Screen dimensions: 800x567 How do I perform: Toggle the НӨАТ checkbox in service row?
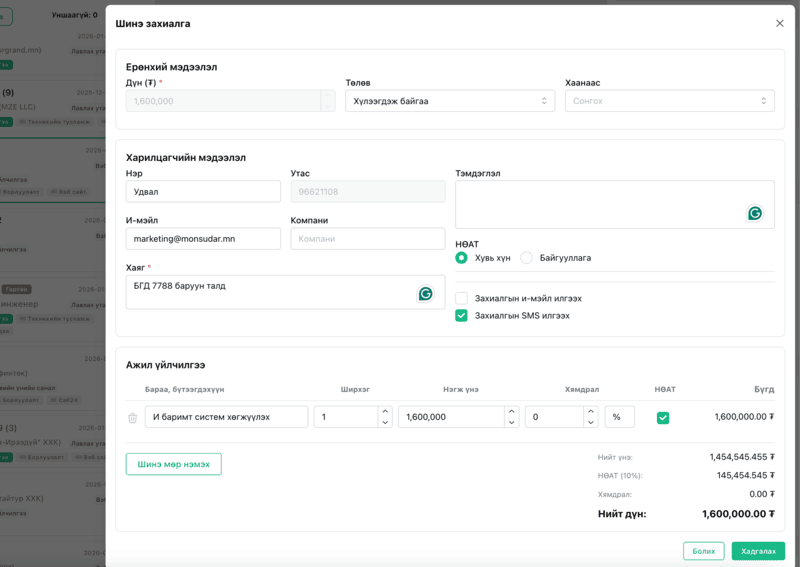663,418
